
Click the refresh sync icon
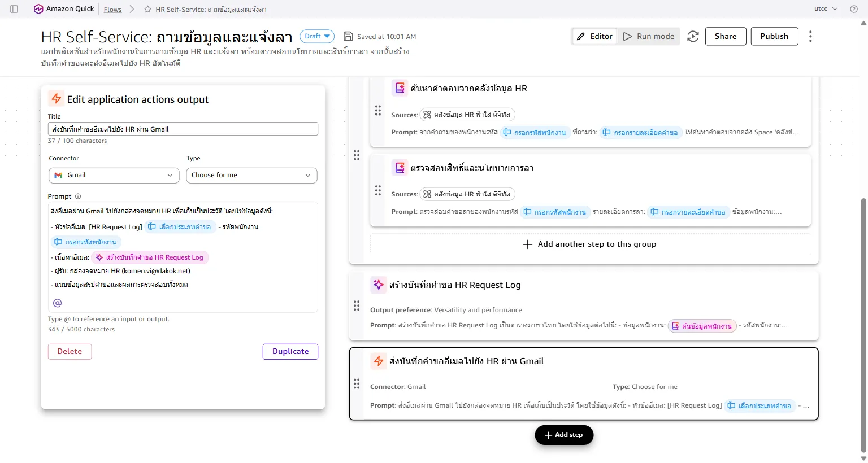tap(693, 36)
